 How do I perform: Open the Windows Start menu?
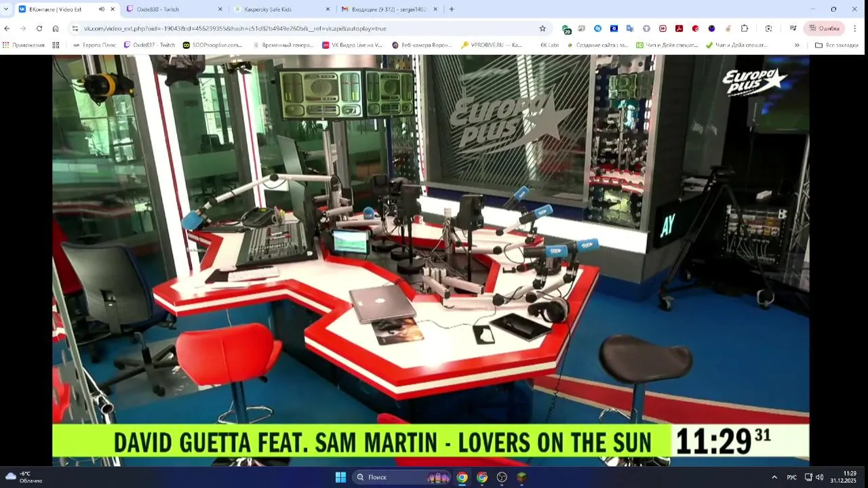pos(340,477)
